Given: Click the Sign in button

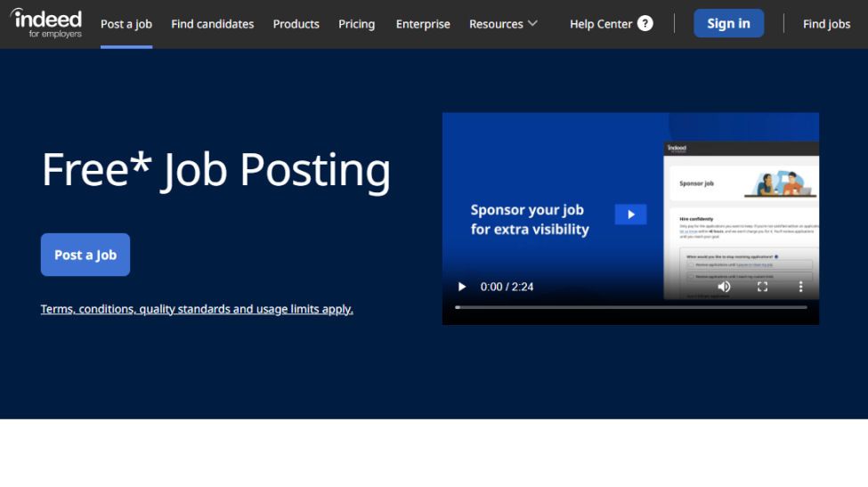Looking at the screenshot, I should (728, 23).
